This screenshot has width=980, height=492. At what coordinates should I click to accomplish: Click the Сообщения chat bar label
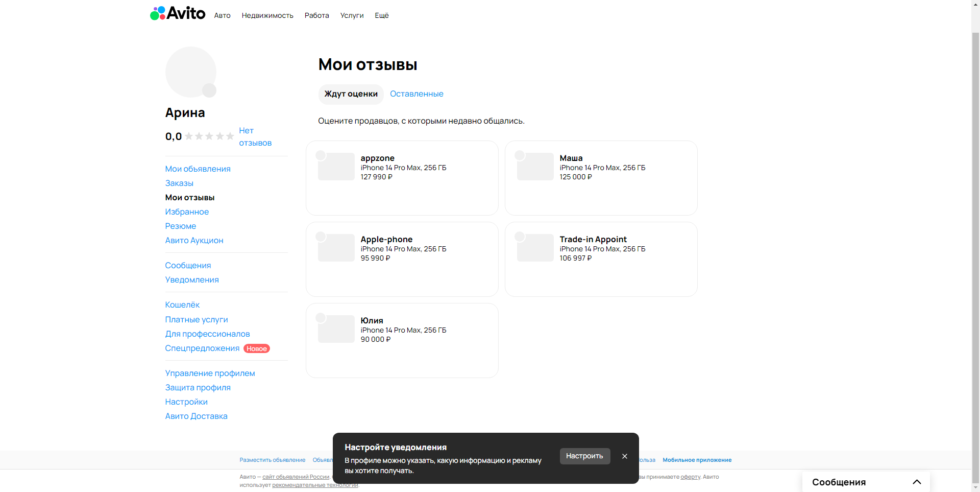[839, 482]
